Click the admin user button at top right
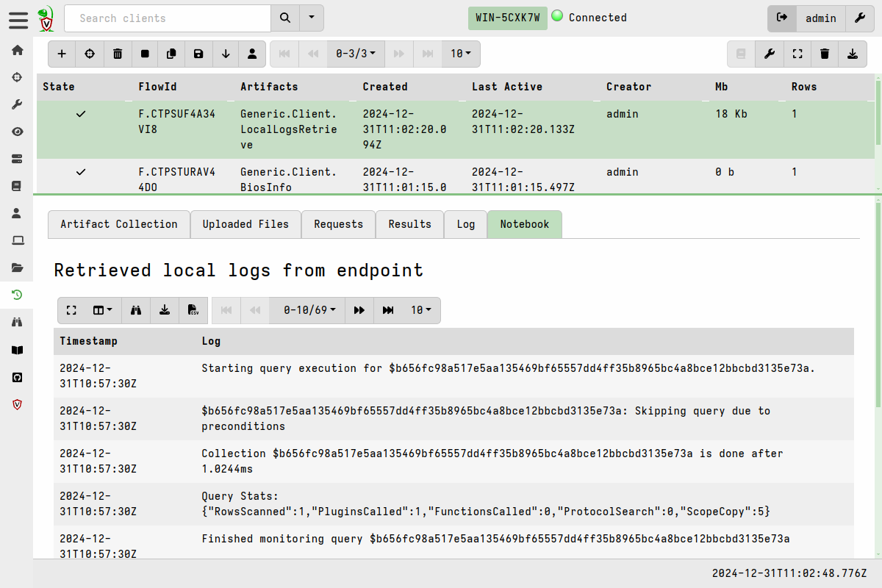Image resolution: width=882 pixels, height=588 pixels. (x=821, y=18)
